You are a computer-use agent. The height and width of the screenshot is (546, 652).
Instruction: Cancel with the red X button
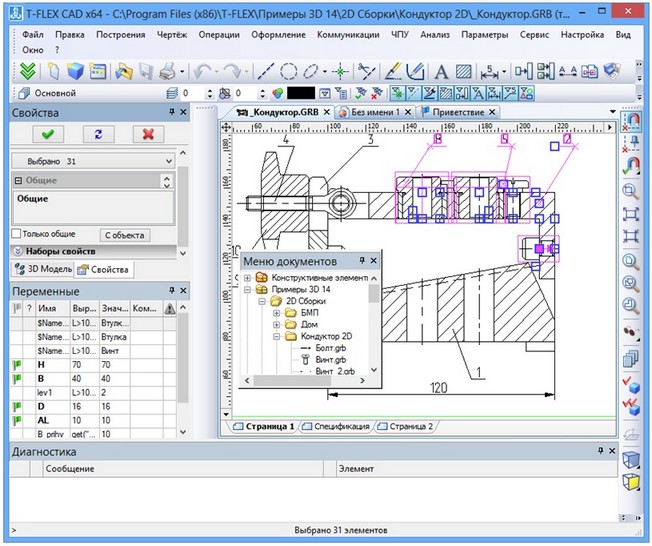pos(148,134)
